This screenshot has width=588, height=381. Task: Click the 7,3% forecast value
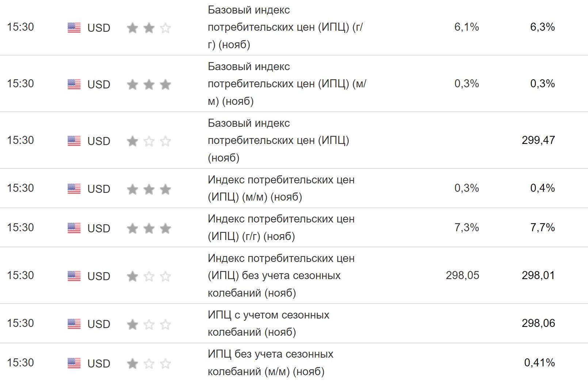[466, 228]
